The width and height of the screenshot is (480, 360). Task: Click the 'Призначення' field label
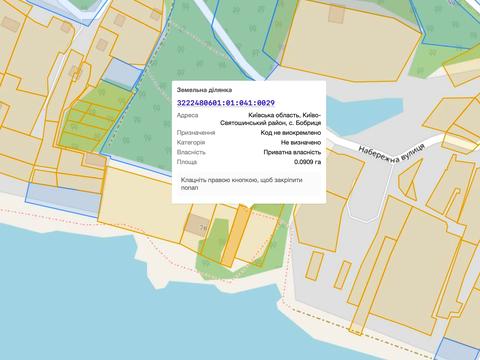[x=196, y=133]
